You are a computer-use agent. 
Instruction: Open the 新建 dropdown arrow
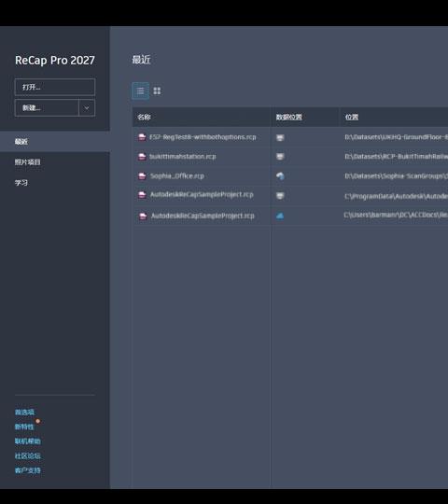coord(87,108)
